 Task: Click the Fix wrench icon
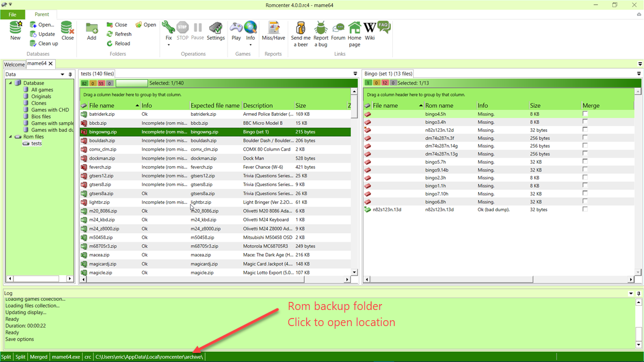click(x=169, y=28)
